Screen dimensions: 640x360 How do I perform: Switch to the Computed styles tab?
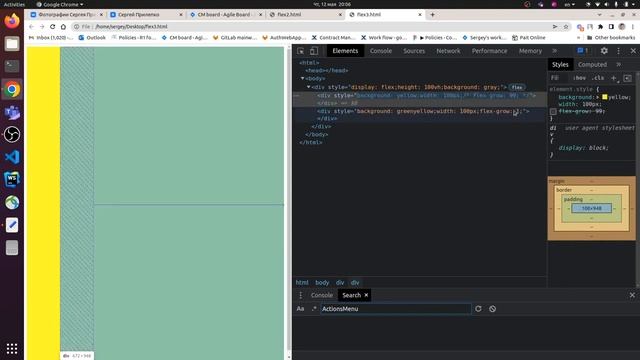pyautogui.click(x=592, y=64)
